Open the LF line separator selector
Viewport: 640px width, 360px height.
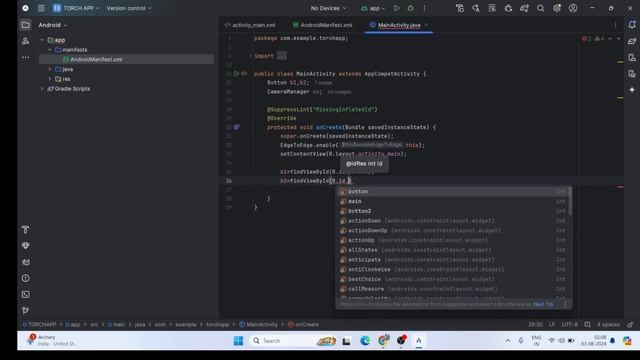click(x=552, y=324)
